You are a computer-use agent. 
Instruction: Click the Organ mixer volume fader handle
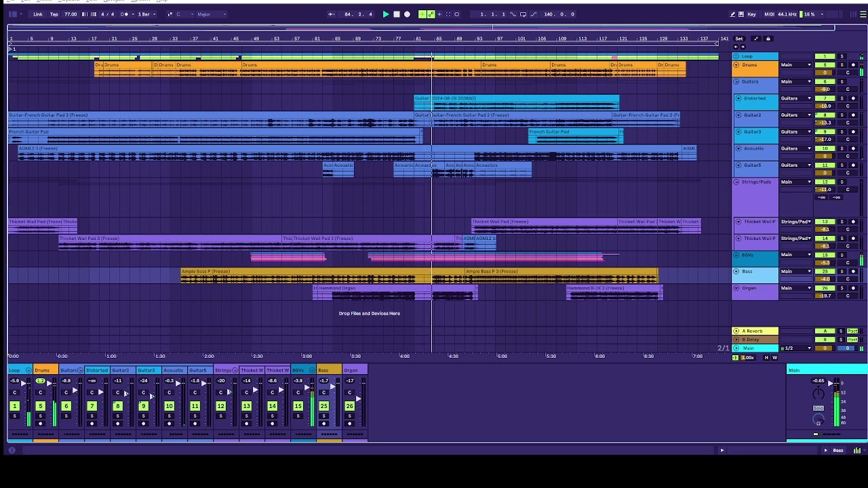click(x=358, y=398)
